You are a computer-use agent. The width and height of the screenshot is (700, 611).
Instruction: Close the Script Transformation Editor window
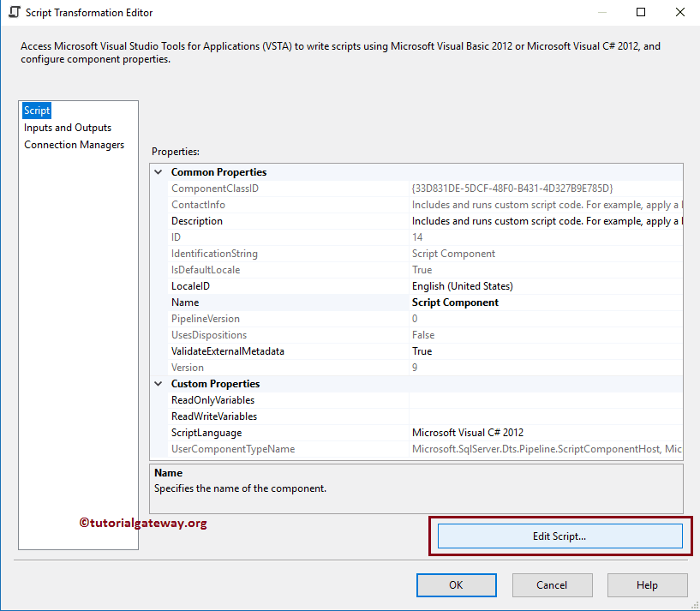point(680,12)
